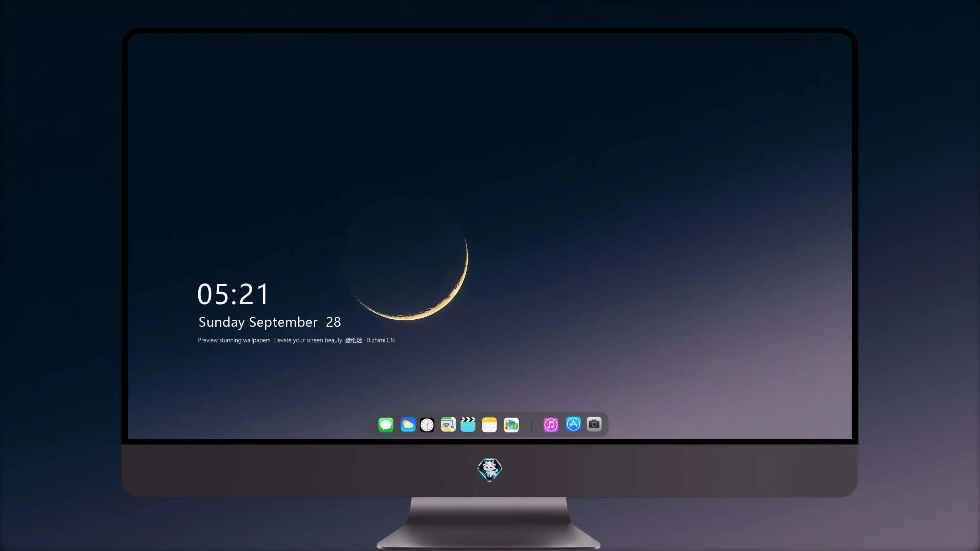Launch the Videos clapperboard app
Image resolution: width=980 pixels, height=551 pixels.
(468, 424)
